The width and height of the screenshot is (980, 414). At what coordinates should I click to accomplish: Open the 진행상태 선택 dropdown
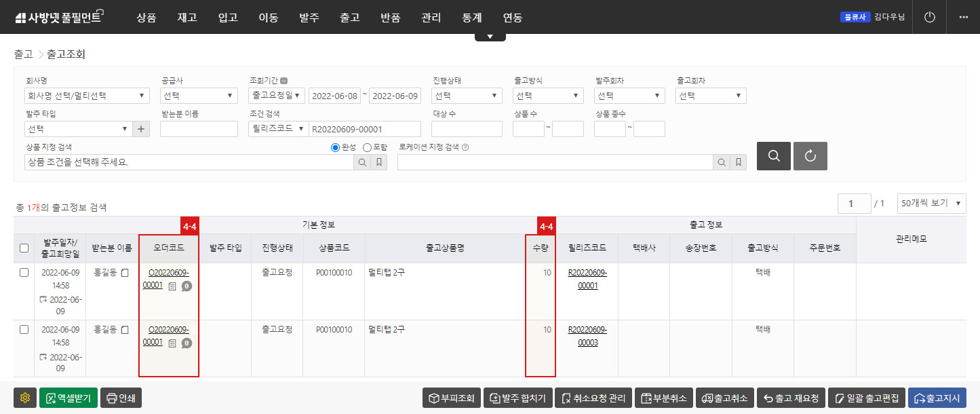click(466, 95)
